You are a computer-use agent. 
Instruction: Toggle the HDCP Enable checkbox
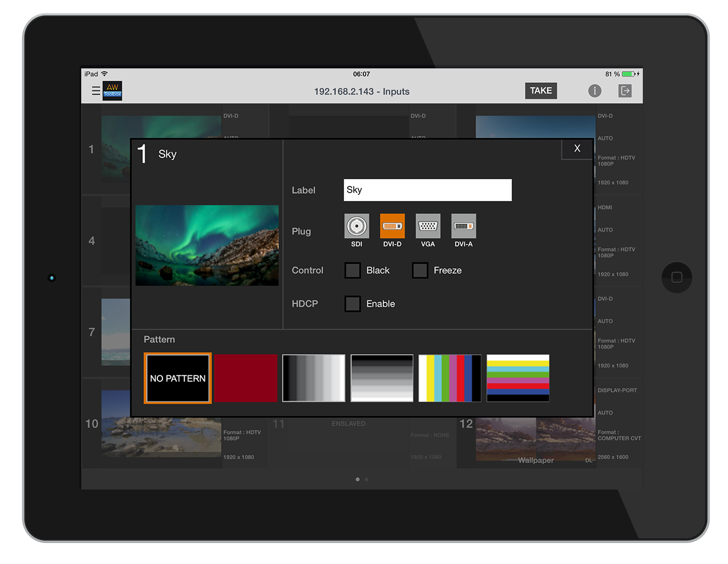click(x=353, y=304)
